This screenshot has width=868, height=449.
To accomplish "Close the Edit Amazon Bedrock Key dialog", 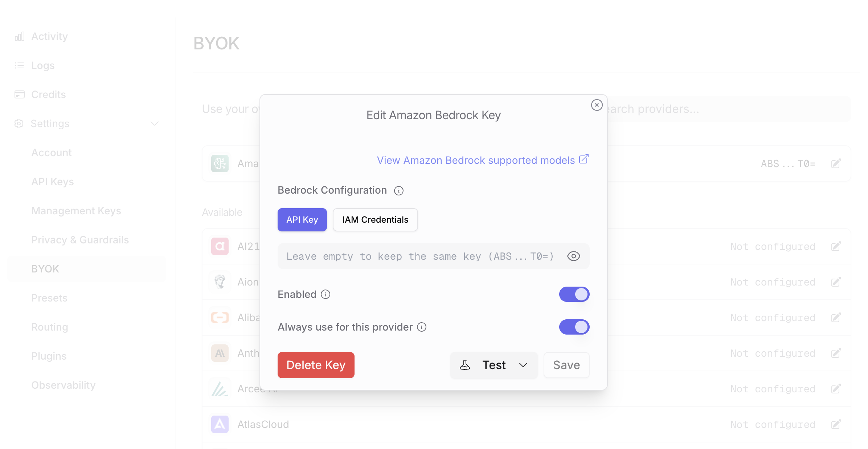I will coord(597,105).
